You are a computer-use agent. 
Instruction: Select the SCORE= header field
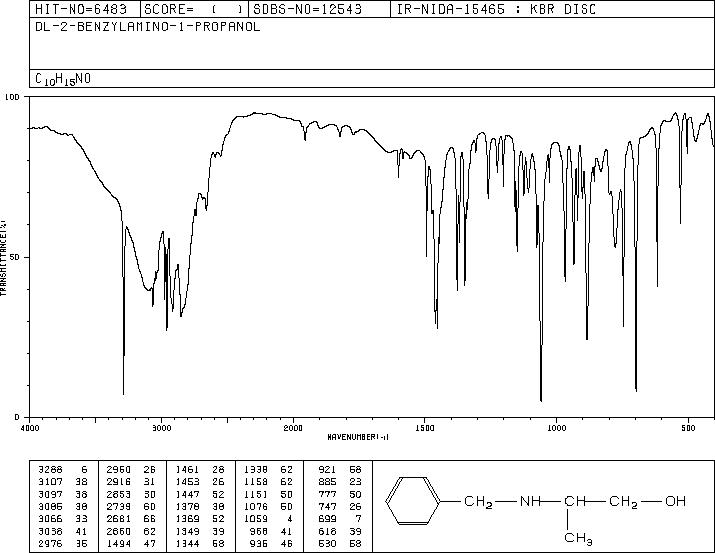click(x=194, y=9)
